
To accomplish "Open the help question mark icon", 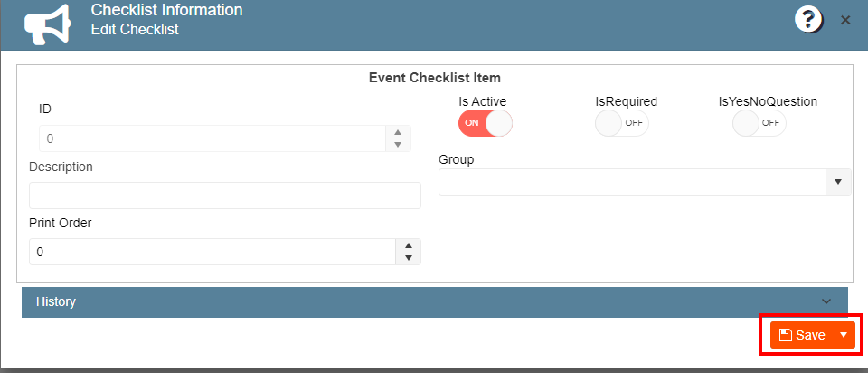I will click(x=807, y=21).
